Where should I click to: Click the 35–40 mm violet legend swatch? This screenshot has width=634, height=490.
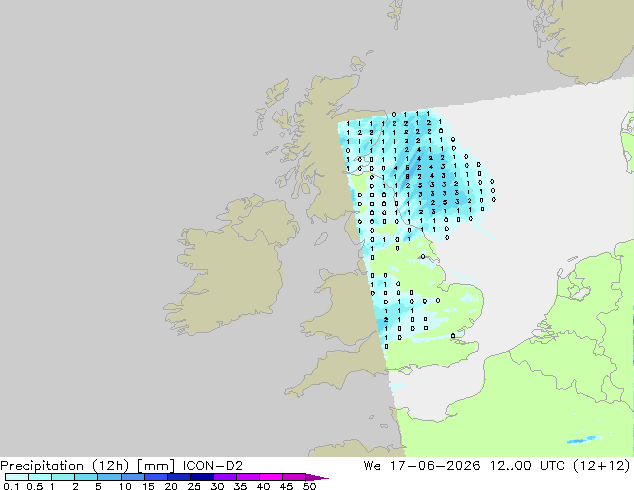coord(248,477)
